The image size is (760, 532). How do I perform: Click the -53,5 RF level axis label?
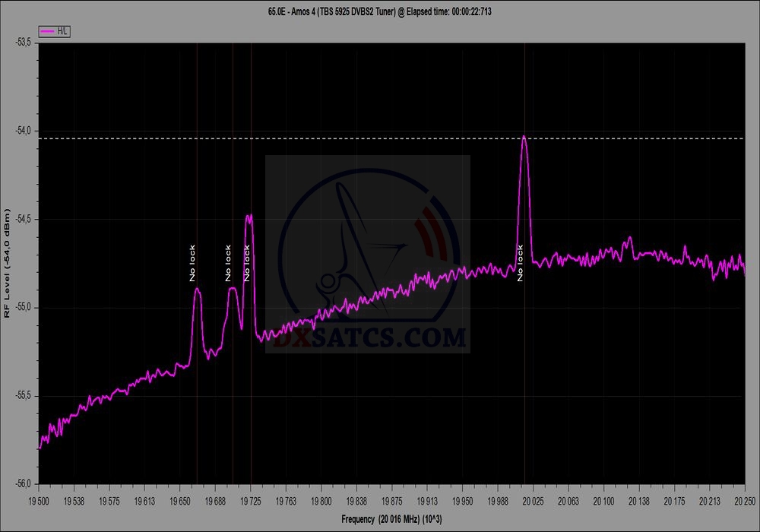(23, 43)
